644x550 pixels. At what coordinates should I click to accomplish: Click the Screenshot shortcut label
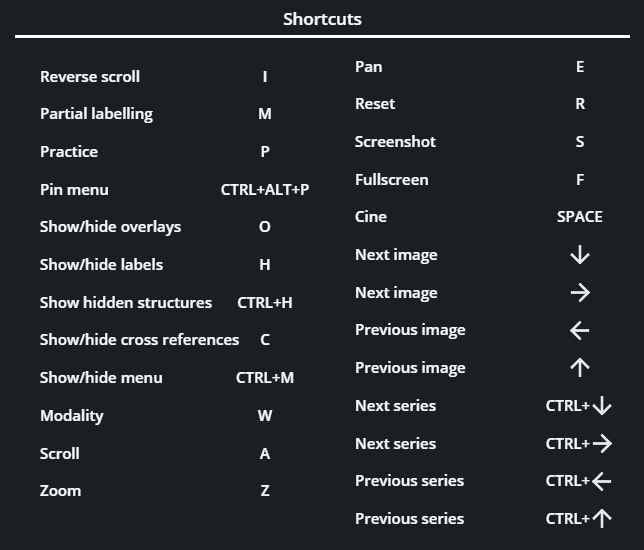(395, 142)
